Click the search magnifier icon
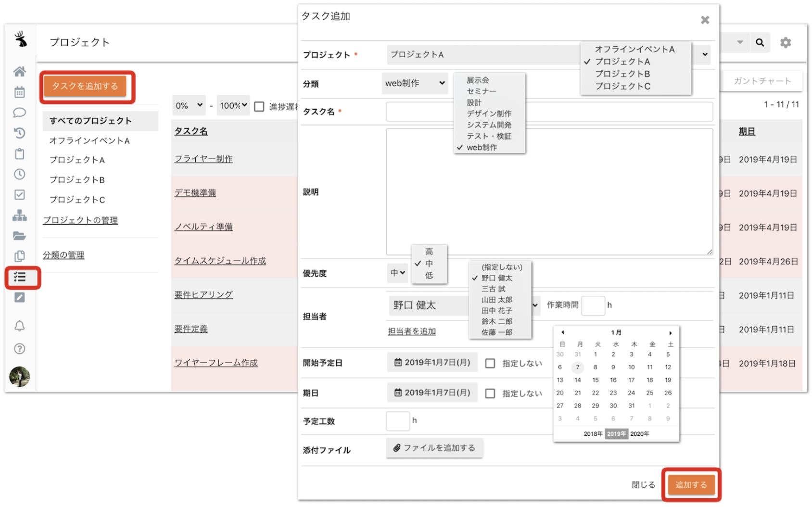The width and height of the screenshot is (812, 507). [760, 42]
